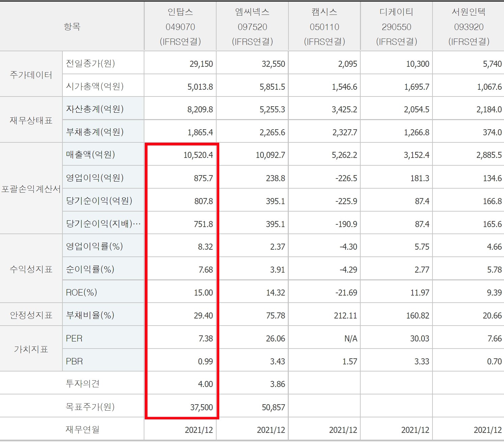Click the 자산총계(억원) row label

pos(95,109)
